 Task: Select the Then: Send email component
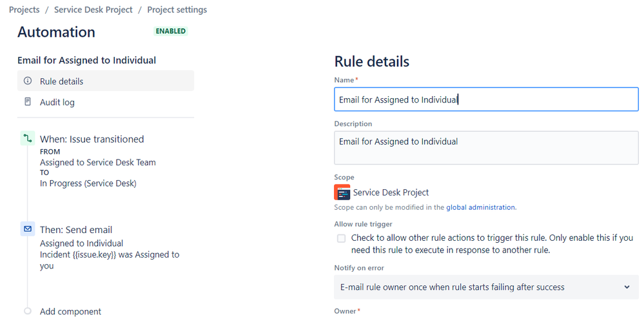(x=76, y=229)
